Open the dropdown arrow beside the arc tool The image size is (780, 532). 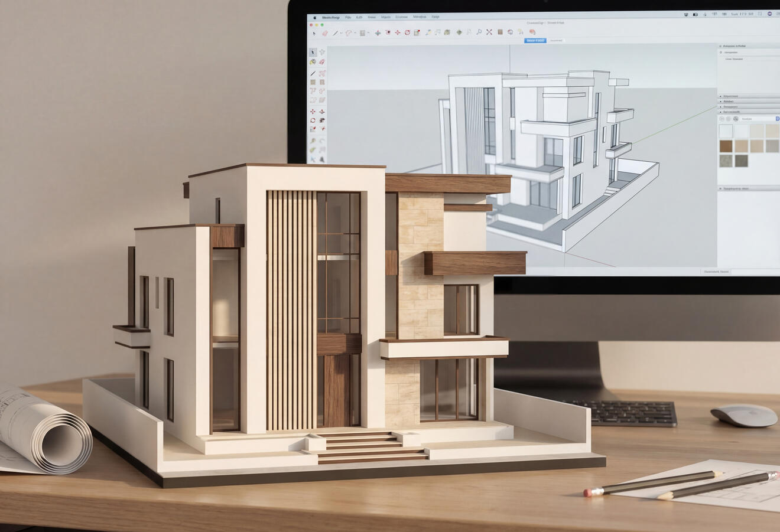355,33
